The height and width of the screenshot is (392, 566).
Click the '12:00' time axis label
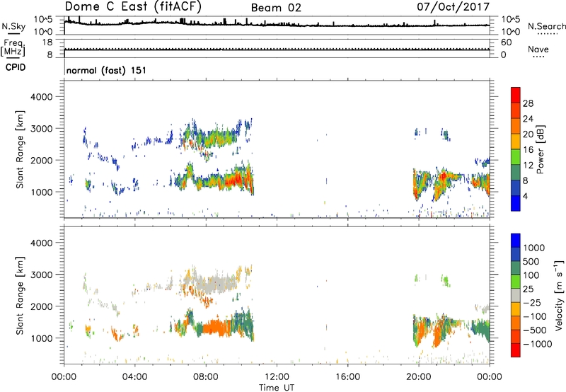(277, 377)
